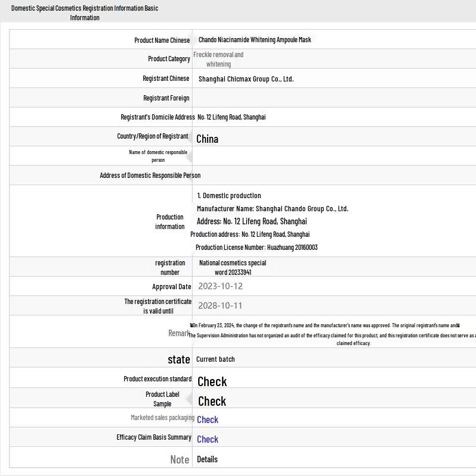Click the Registrant's Domicile Address label
Viewport: 476px width, 476px height.
[158, 117]
